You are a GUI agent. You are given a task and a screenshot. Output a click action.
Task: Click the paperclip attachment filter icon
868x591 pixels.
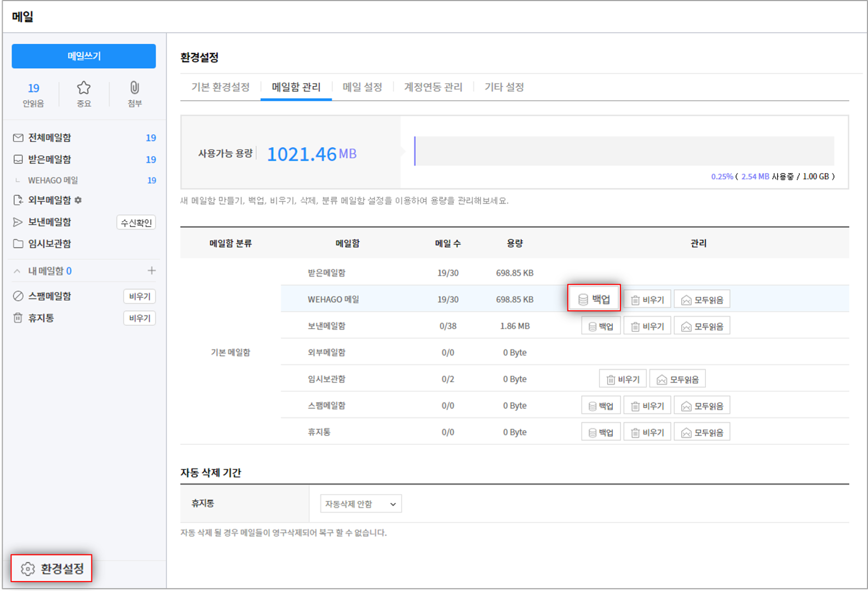pyautogui.click(x=134, y=88)
